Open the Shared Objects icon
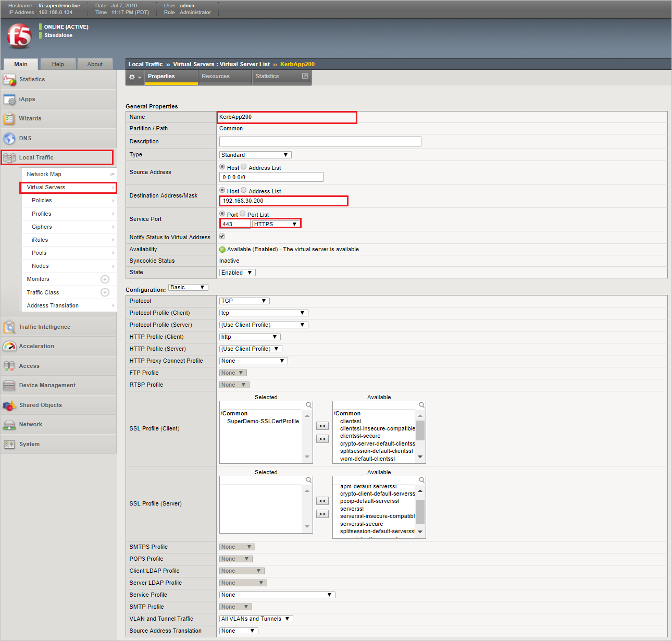The width and height of the screenshot is (672, 641). (9, 405)
